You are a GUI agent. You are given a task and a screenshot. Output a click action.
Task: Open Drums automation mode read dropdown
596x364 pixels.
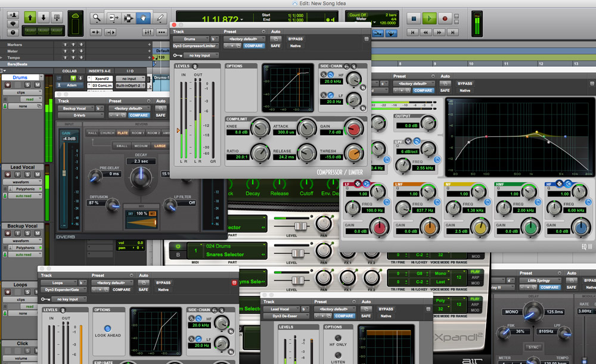point(31,99)
